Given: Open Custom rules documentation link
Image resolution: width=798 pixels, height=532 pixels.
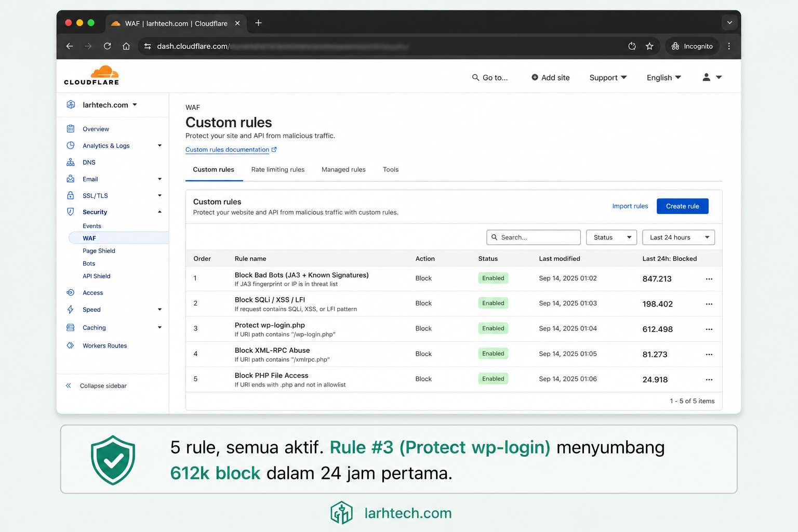Looking at the screenshot, I should pos(231,150).
